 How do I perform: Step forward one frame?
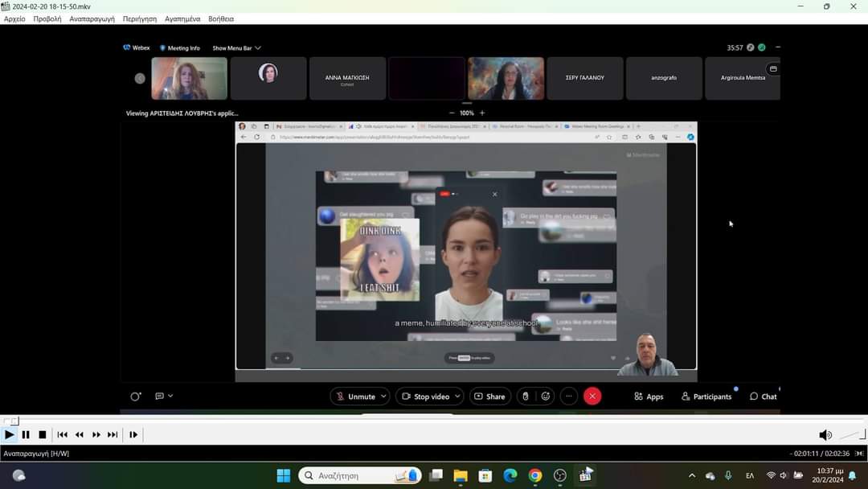(133, 435)
